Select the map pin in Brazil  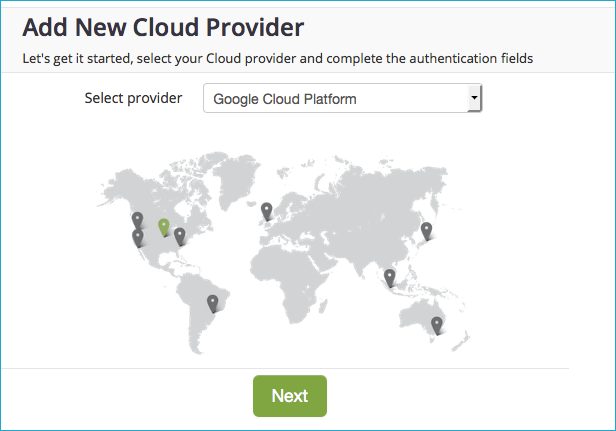point(213,303)
